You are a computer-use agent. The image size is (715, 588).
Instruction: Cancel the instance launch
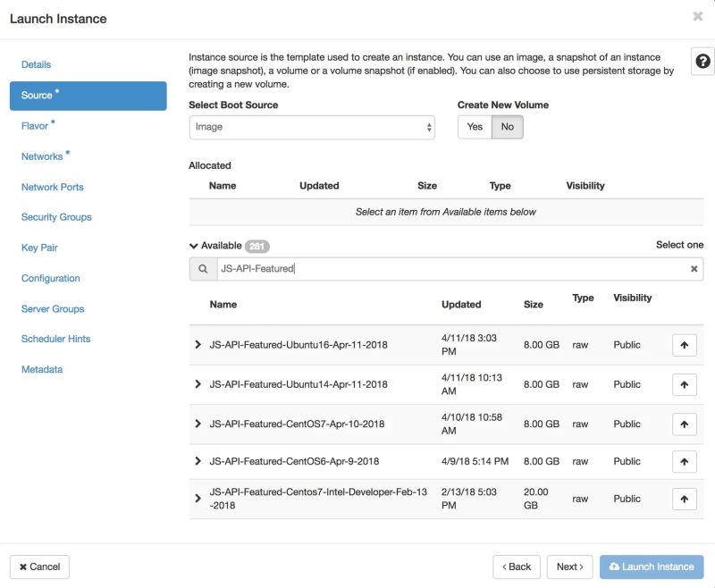[40, 566]
